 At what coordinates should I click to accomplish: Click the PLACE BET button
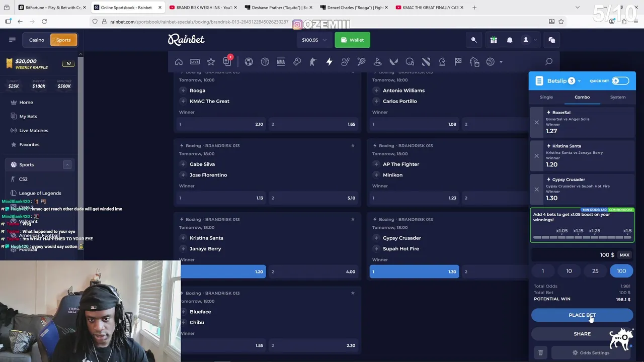click(x=582, y=315)
